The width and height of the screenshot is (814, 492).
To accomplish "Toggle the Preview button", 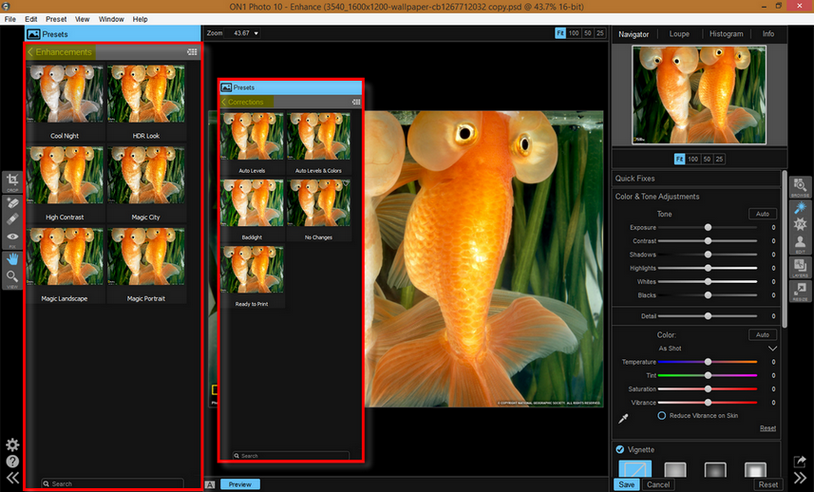I will tap(240, 484).
